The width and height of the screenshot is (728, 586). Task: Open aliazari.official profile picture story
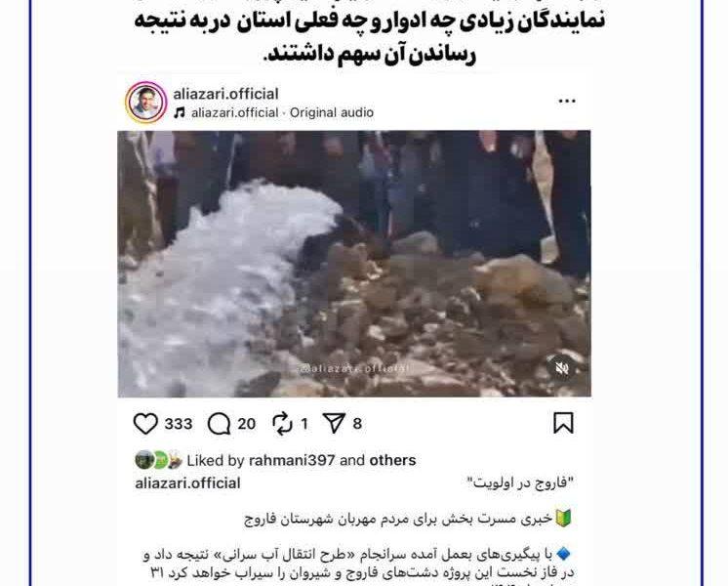[x=145, y=103]
